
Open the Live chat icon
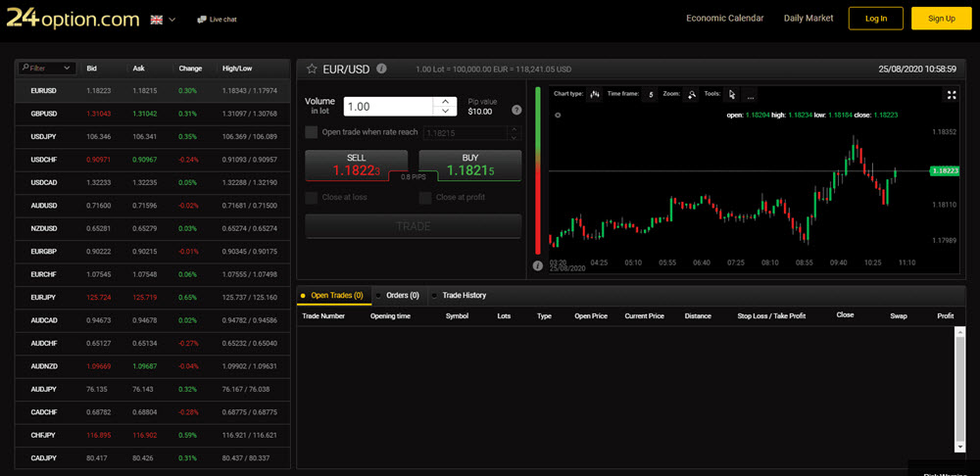(201, 20)
